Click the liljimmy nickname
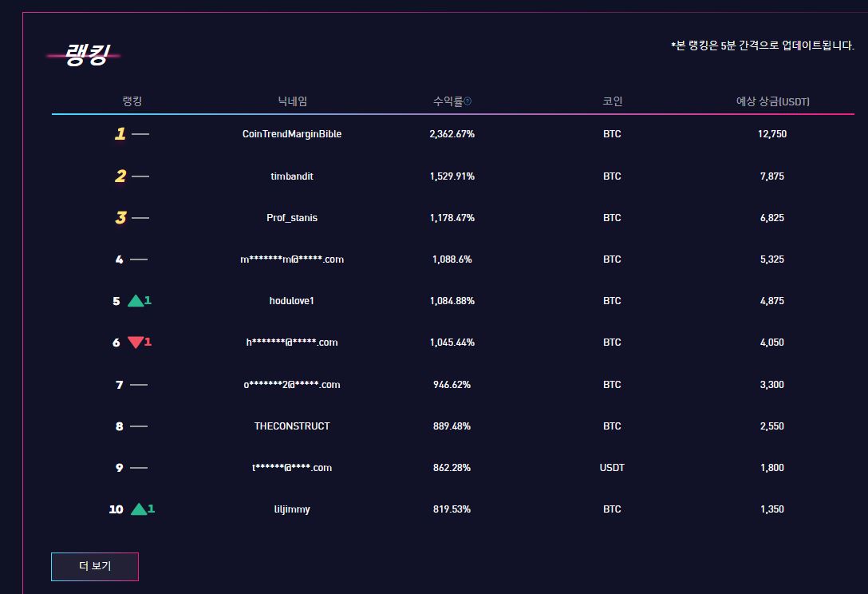Viewport: 868px width, 594px height. (292, 509)
